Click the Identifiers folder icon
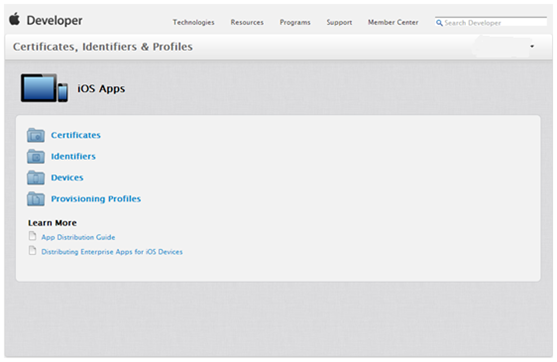Screen dimensions: 557x362 tap(36, 156)
